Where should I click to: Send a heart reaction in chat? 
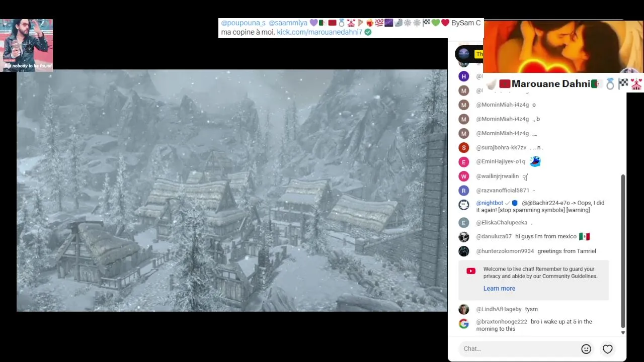coord(608,349)
